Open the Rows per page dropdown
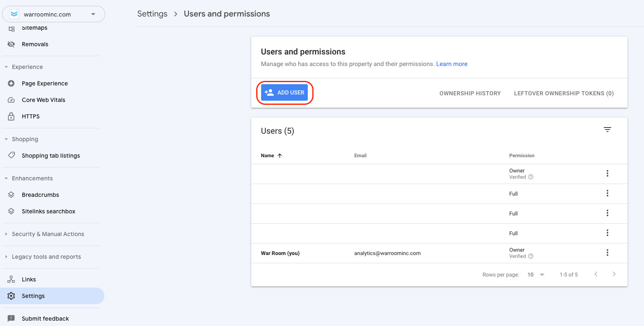Viewport: 644px width, 326px height. tap(536, 274)
